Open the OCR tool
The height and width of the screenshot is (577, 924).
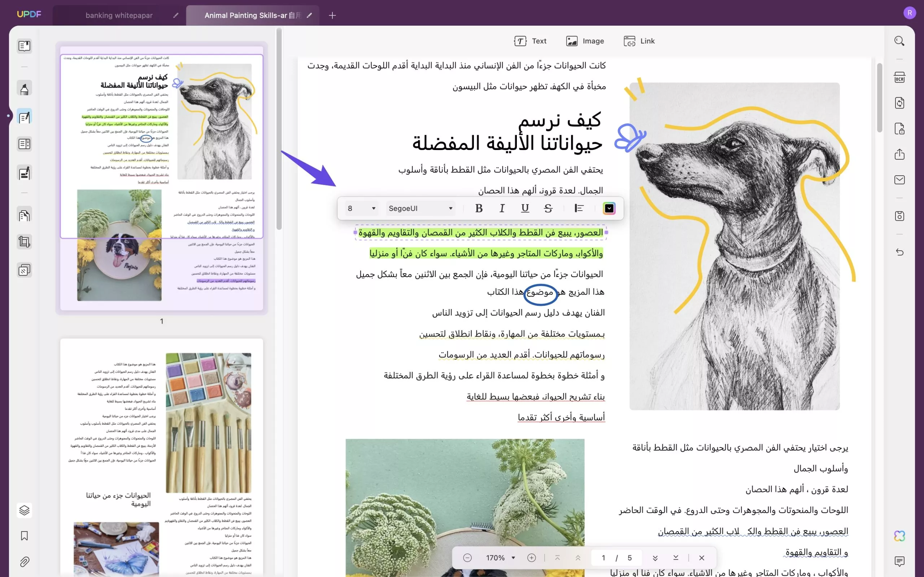pos(900,77)
